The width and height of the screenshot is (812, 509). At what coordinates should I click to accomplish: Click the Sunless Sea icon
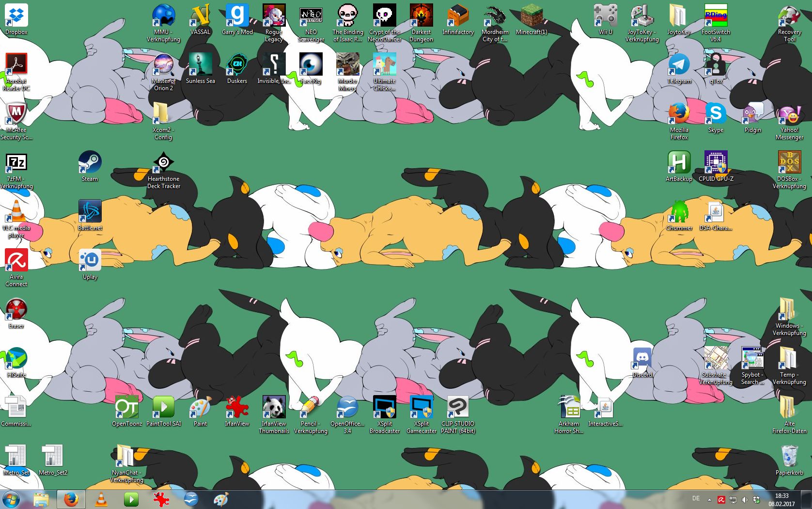200,68
